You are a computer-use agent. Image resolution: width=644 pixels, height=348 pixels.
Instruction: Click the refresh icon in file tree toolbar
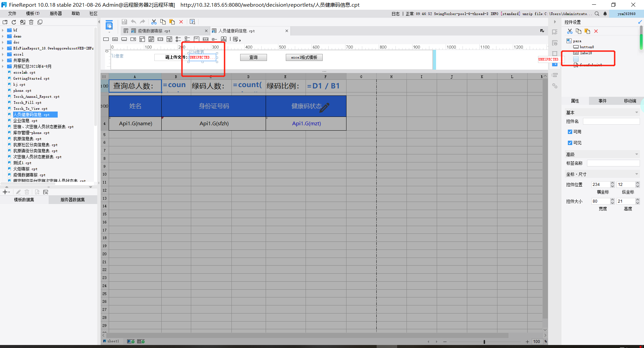pos(14,22)
